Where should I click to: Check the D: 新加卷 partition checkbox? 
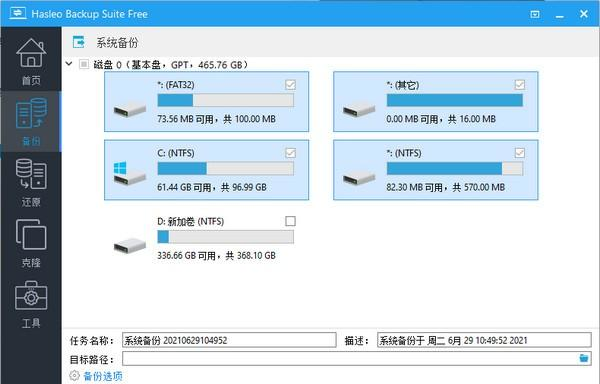pos(290,221)
